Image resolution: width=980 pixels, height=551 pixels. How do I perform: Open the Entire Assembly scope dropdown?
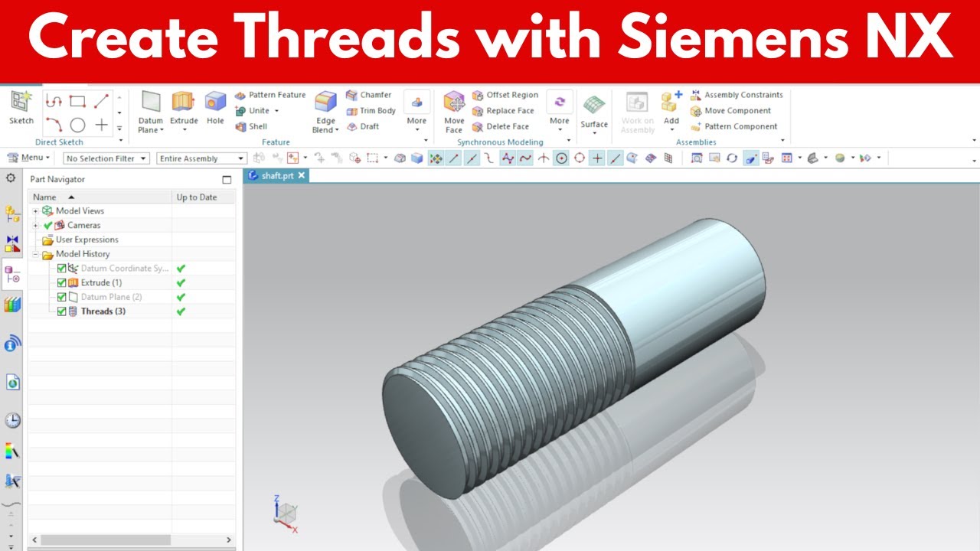(x=201, y=158)
